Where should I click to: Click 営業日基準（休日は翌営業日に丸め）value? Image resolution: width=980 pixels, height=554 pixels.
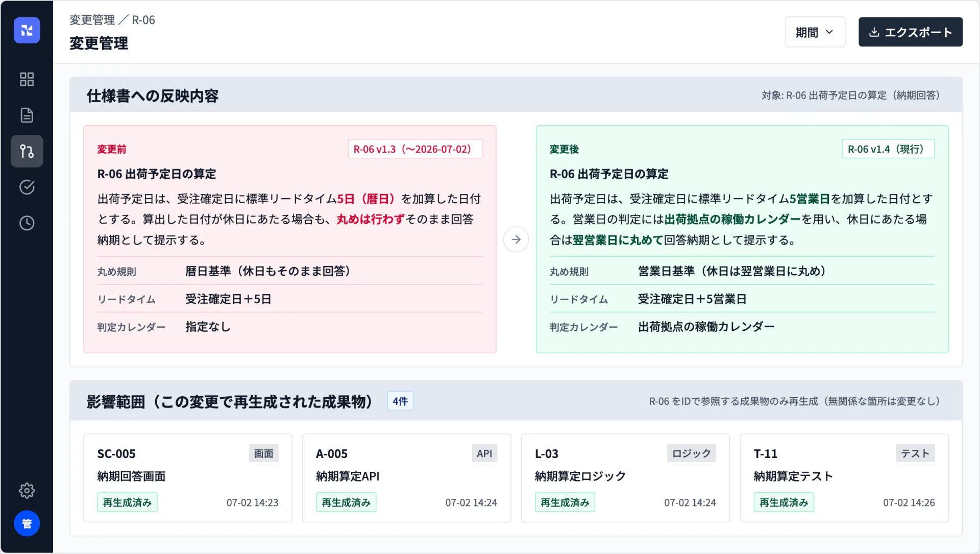point(734,271)
